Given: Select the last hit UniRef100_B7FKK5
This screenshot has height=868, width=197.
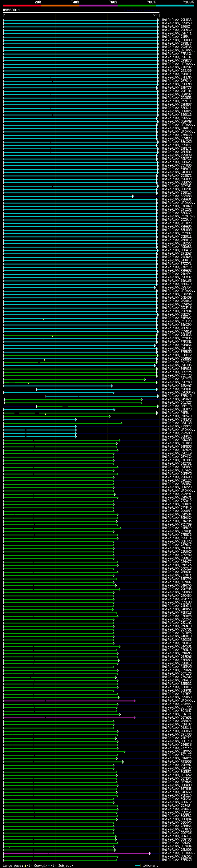Looking at the screenshot, I should coord(176,860).
